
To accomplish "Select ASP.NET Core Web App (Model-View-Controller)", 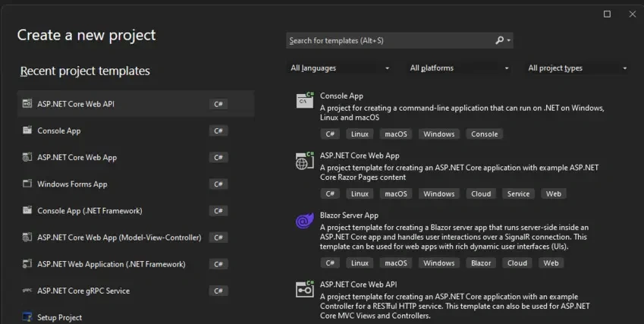I will click(x=136, y=237).
